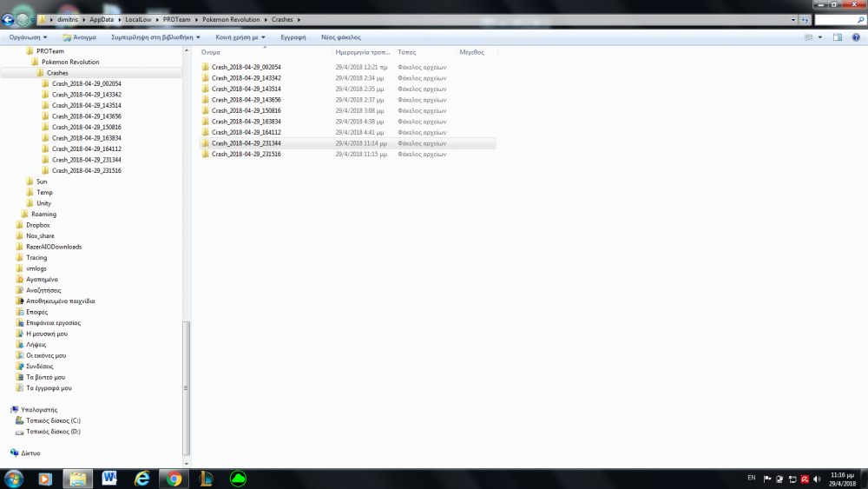Click the Back navigation arrow button
This screenshot has height=489, width=868.
pos(10,19)
